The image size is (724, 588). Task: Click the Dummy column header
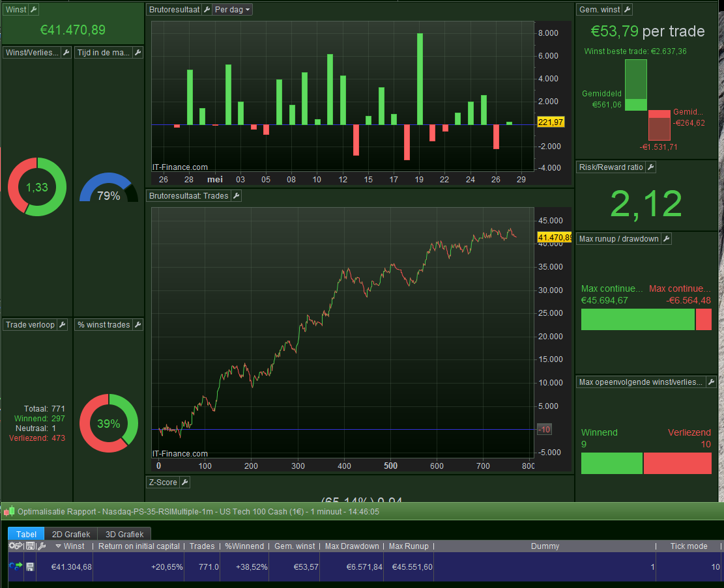545,546
